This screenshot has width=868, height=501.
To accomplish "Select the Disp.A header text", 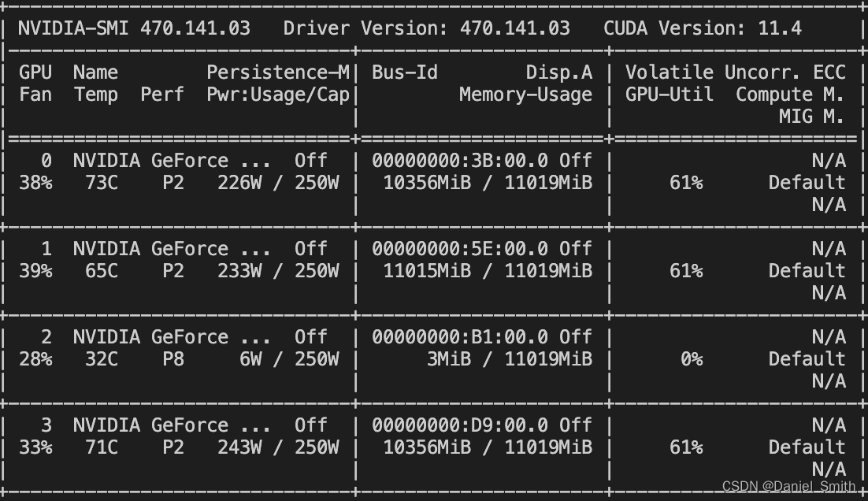I will point(559,72).
